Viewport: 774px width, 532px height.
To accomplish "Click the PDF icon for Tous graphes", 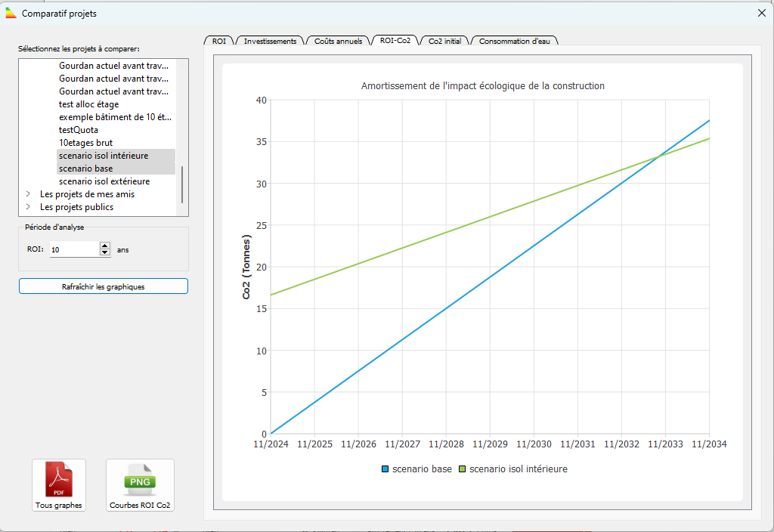I will coord(59,479).
